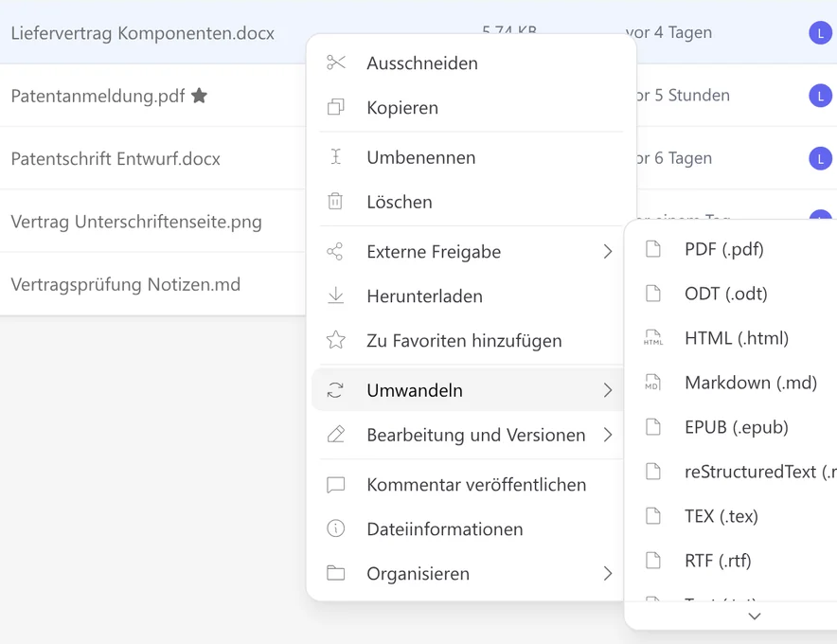
Task: Click the file icon next to ODT (.odt)
Action: 652,294
